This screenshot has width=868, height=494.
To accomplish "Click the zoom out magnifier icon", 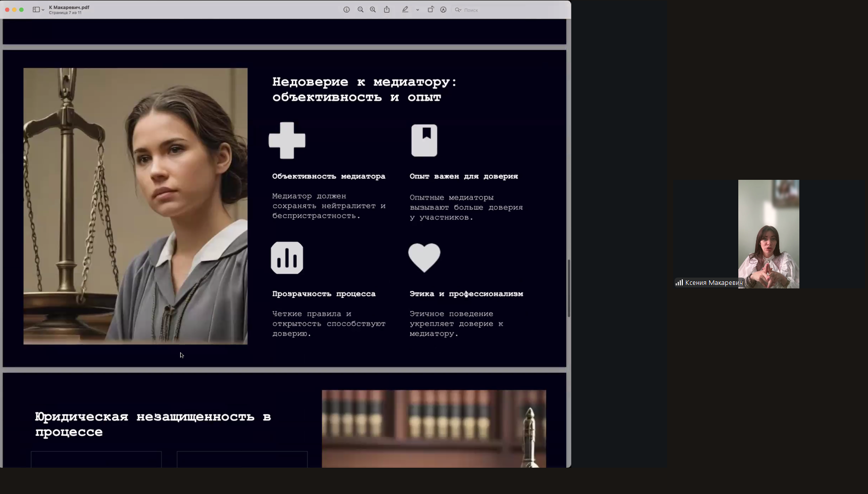I will point(360,10).
